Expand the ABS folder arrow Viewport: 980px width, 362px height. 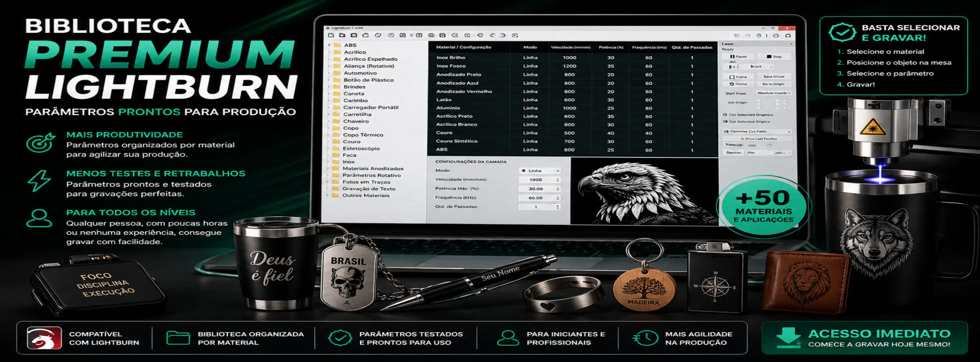[329, 45]
